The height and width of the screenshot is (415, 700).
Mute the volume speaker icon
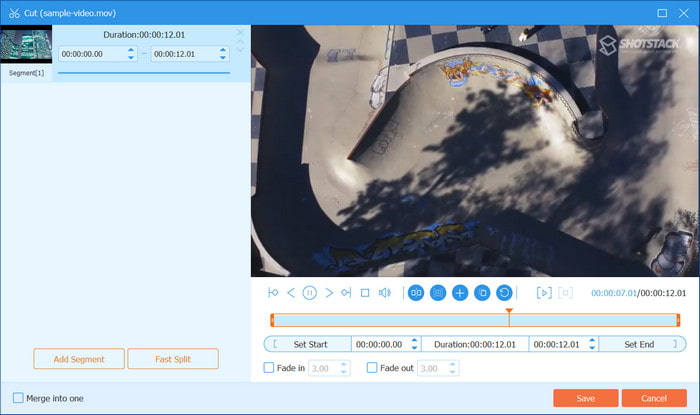384,293
